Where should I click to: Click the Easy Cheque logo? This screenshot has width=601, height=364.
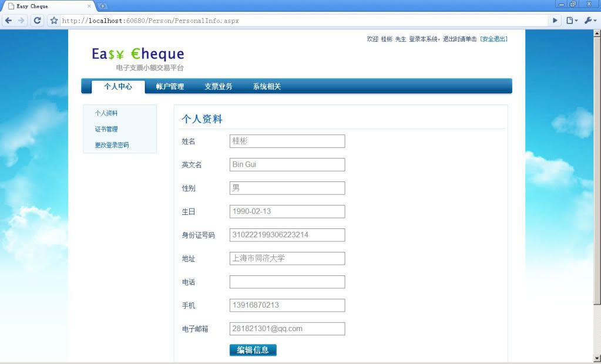(x=138, y=54)
